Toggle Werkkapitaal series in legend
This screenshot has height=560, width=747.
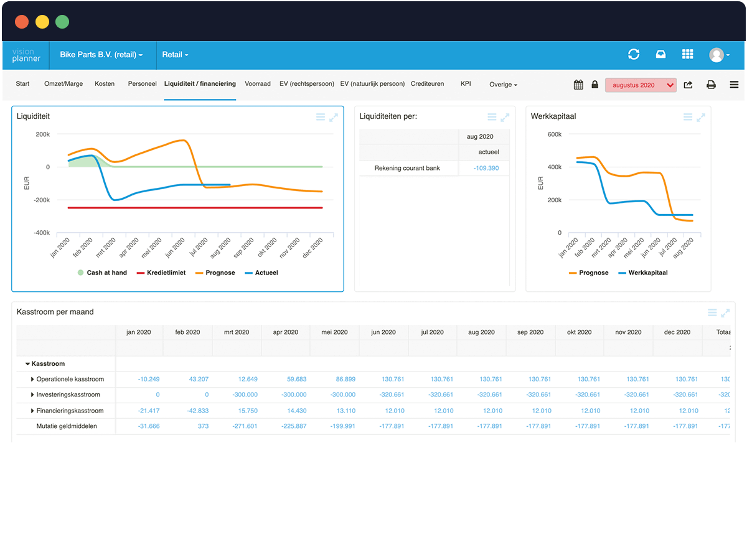[643, 273]
